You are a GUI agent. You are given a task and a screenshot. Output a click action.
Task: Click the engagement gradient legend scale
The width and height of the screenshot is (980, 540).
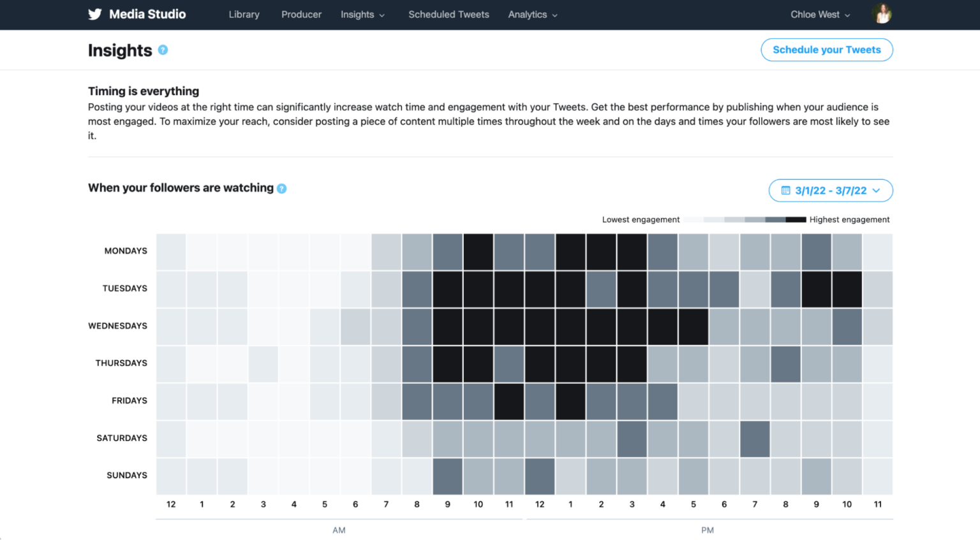744,219
